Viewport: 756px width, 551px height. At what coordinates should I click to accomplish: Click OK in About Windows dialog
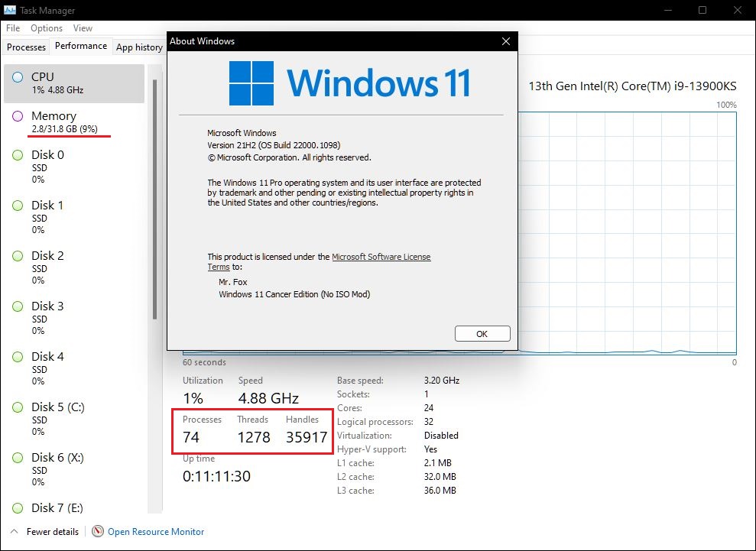click(x=482, y=334)
